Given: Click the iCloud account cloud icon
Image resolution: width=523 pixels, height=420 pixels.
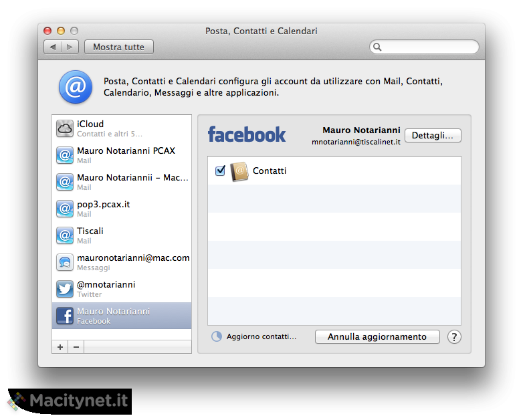Looking at the screenshot, I should click(65, 128).
